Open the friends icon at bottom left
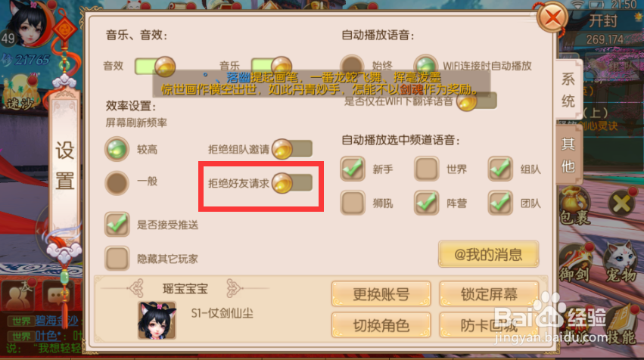The height and width of the screenshot is (360, 644). click(17, 295)
